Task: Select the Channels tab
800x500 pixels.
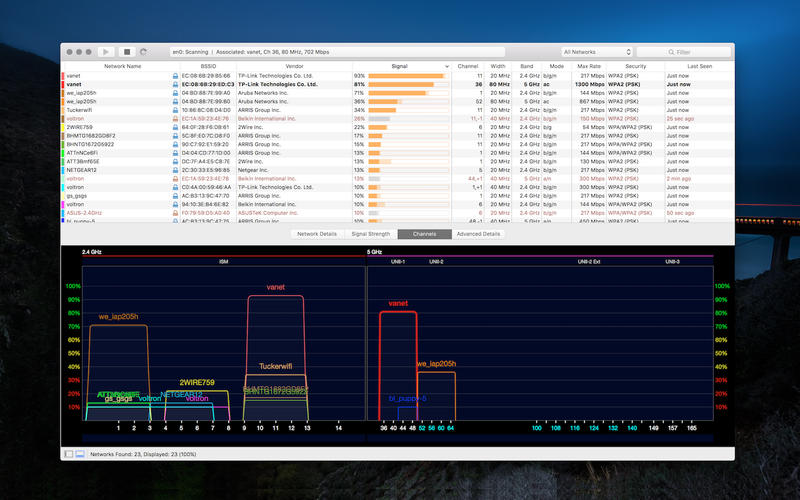Action: coord(424,234)
